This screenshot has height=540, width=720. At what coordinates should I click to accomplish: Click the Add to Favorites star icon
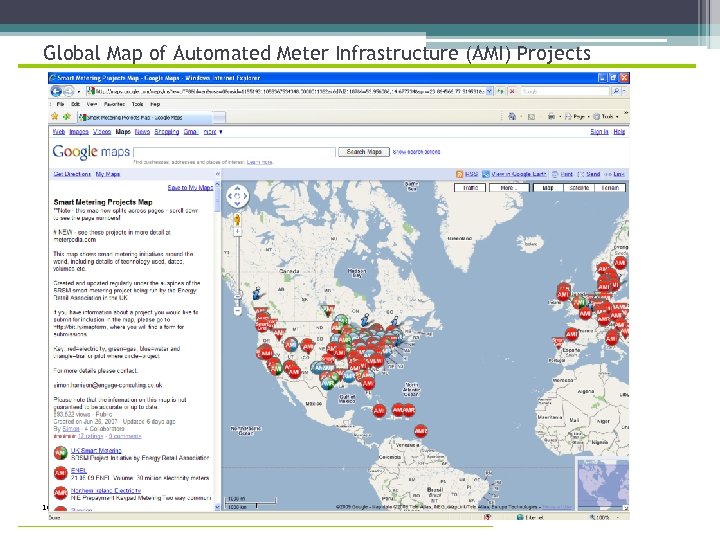(68, 117)
